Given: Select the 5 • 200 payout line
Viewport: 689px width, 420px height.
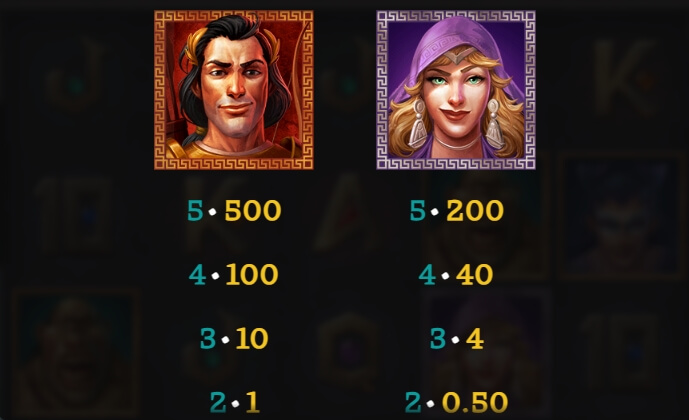Looking at the screenshot, I should point(457,210).
